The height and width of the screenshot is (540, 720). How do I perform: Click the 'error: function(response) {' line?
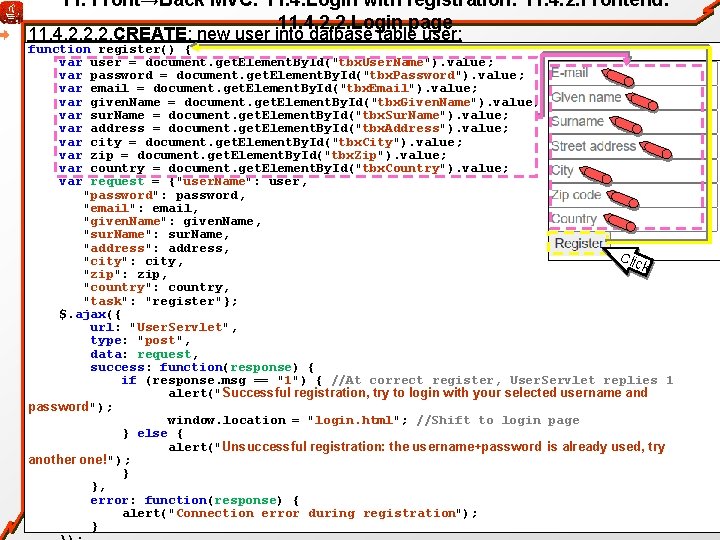pos(194,500)
